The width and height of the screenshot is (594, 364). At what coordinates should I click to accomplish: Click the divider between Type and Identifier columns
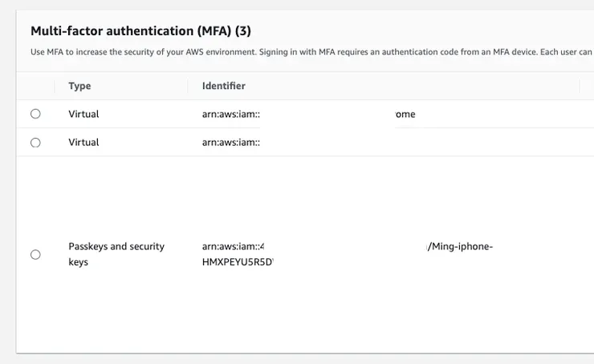[189, 86]
